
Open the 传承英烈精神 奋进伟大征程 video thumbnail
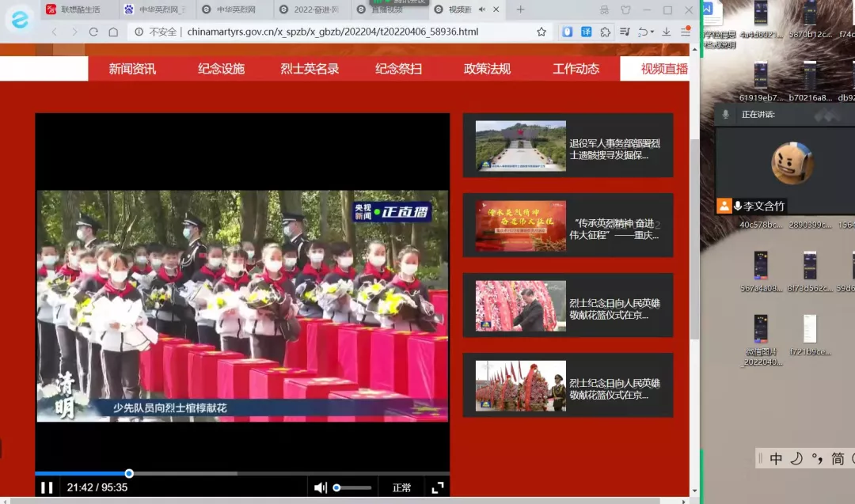pos(568,225)
